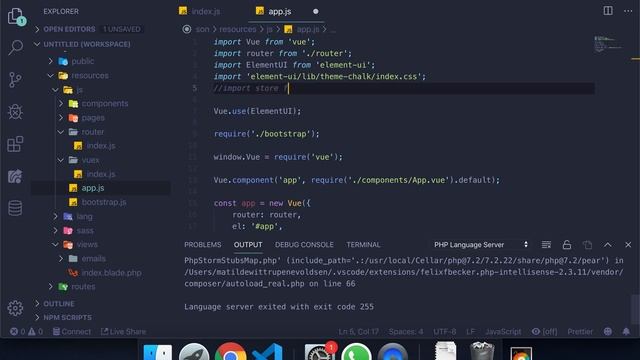Expand the components folder

point(104,104)
